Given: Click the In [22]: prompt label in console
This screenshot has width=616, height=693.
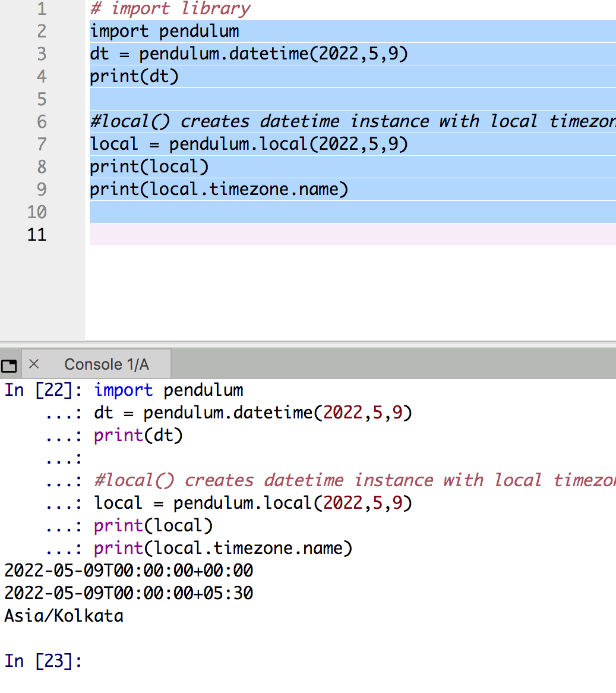Looking at the screenshot, I should [x=43, y=390].
